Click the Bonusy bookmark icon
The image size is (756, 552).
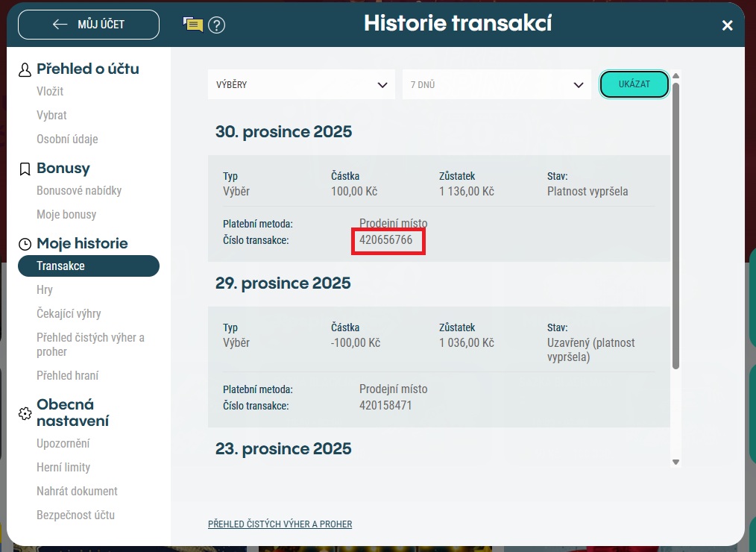point(25,169)
